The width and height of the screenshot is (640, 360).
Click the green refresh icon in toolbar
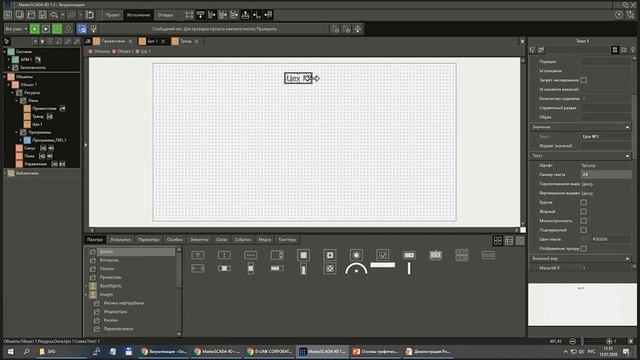coord(57,29)
